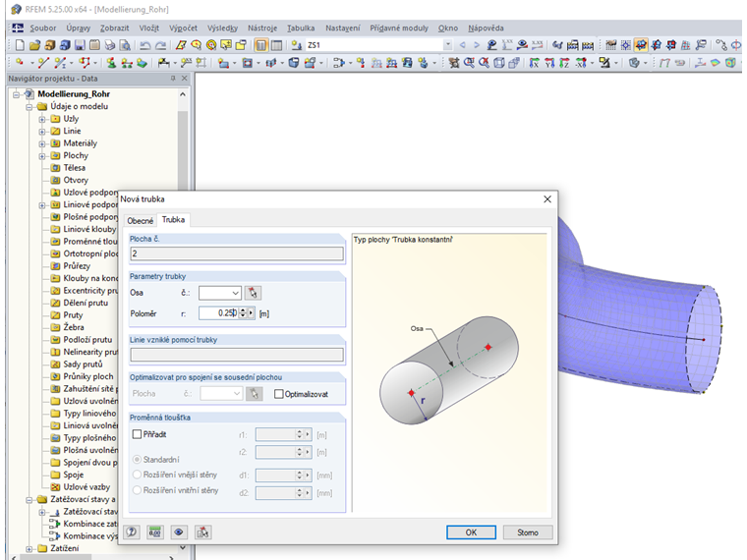Image resolution: width=747 pixels, height=560 pixels.
Task: Expand the Materiály tree node
Action: (42, 143)
